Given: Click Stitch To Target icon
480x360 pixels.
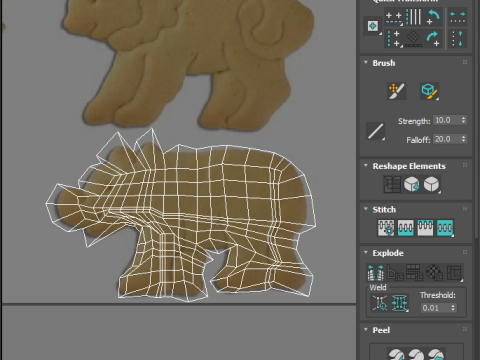Looking at the screenshot, I should 386,227.
